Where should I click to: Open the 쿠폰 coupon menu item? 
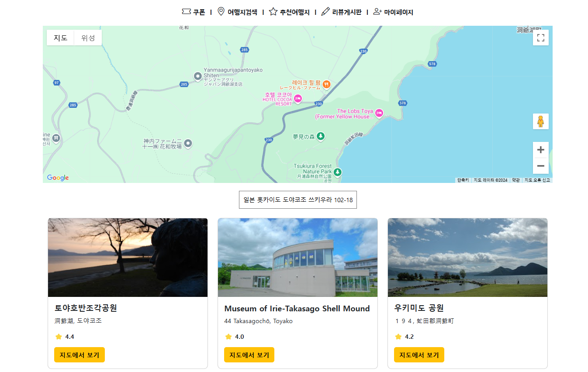[194, 12]
